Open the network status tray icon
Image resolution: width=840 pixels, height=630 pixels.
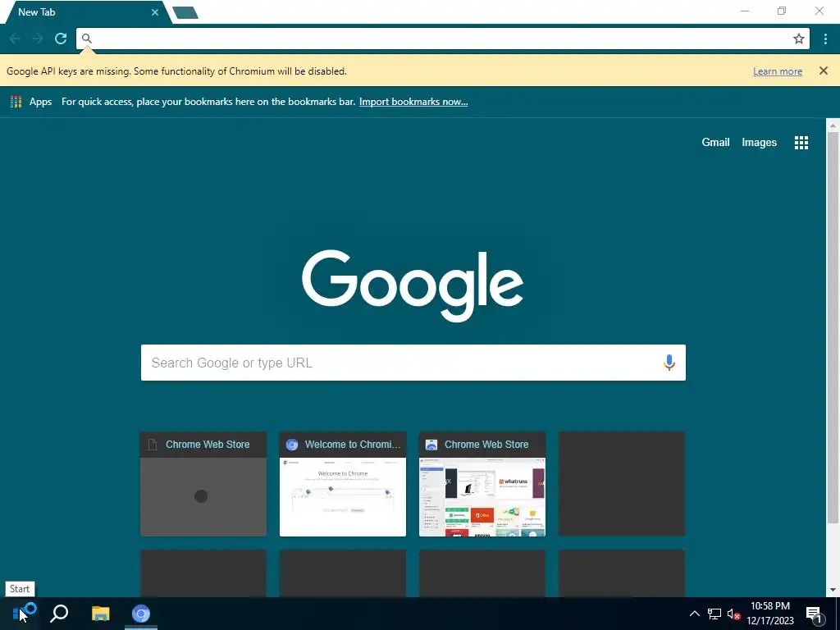click(x=714, y=614)
